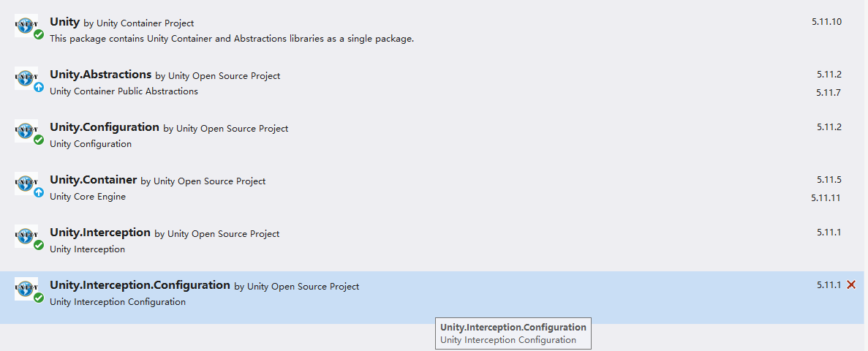868x351 pixels.
Task: Click the Unity.Interception.Configuration package logo icon
Action: 25,288
